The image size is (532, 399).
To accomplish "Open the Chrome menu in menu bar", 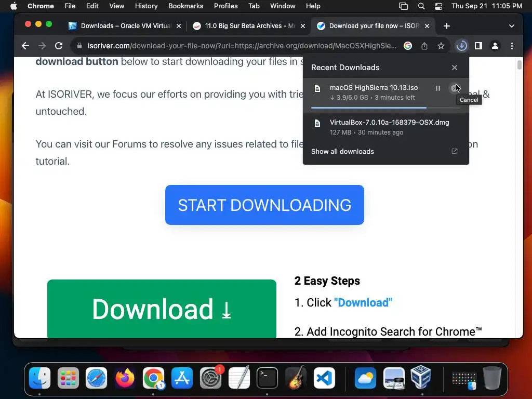I will [41, 6].
